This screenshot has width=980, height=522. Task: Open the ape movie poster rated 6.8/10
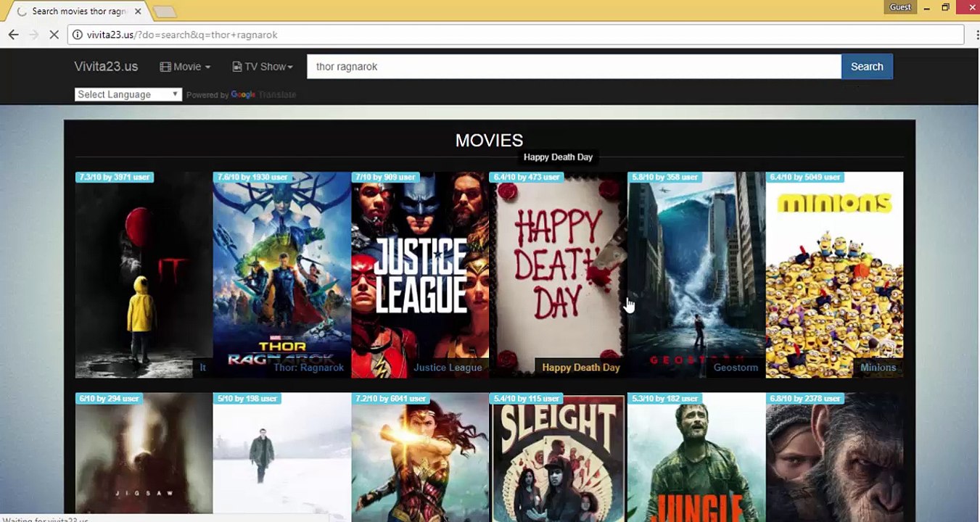(x=834, y=457)
